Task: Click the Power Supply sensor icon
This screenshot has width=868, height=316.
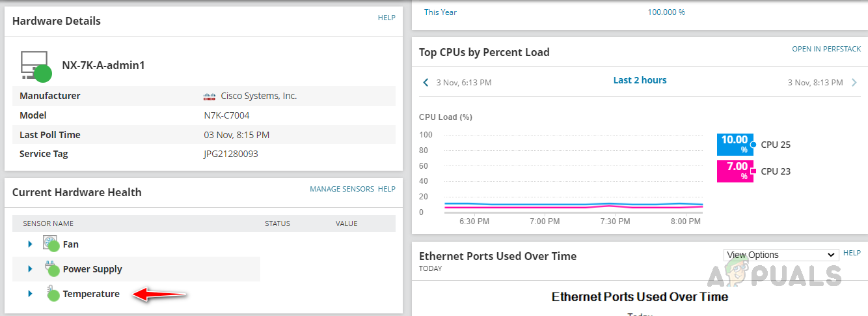Action: click(51, 268)
